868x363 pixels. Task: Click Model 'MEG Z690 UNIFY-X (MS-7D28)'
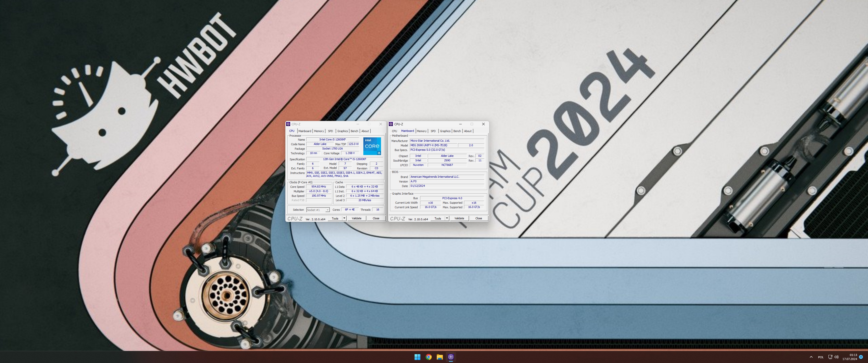tap(433, 145)
